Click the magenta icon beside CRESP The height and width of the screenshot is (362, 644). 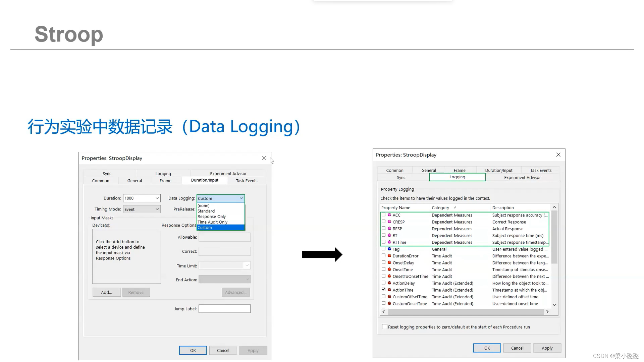pos(389,222)
